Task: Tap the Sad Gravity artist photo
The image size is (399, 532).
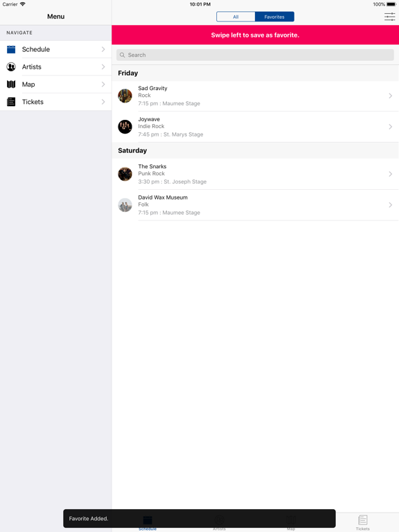Action: tap(125, 96)
